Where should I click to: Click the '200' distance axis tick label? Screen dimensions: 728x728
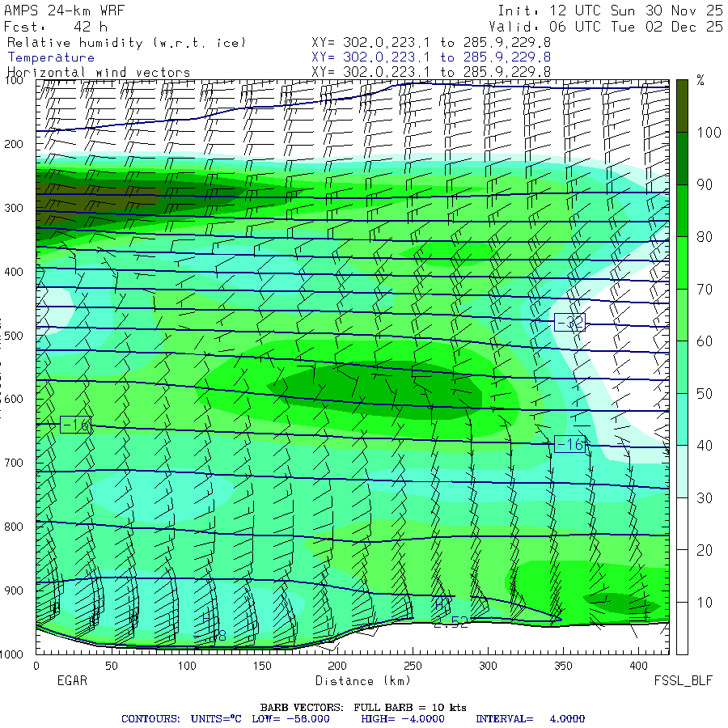pyautogui.click(x=337, y=667)
